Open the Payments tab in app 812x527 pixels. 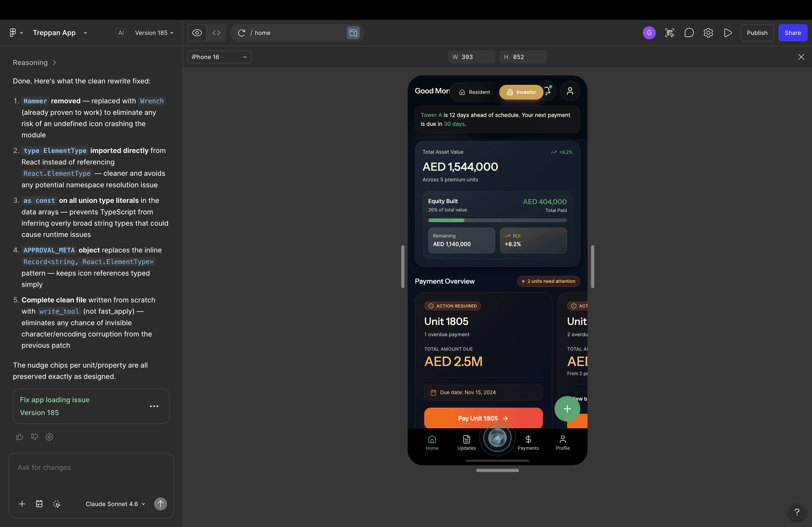pyautogui.click(x=528, y=442)
